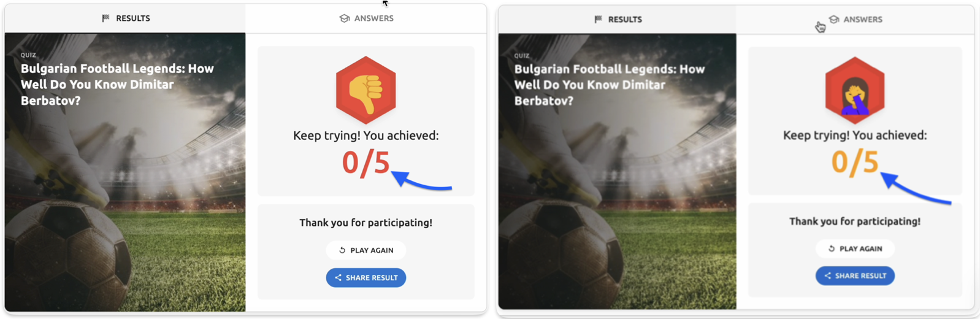980x319 pixels.
Task: Click the football image in the right panel
Action: tap(616, 233)
